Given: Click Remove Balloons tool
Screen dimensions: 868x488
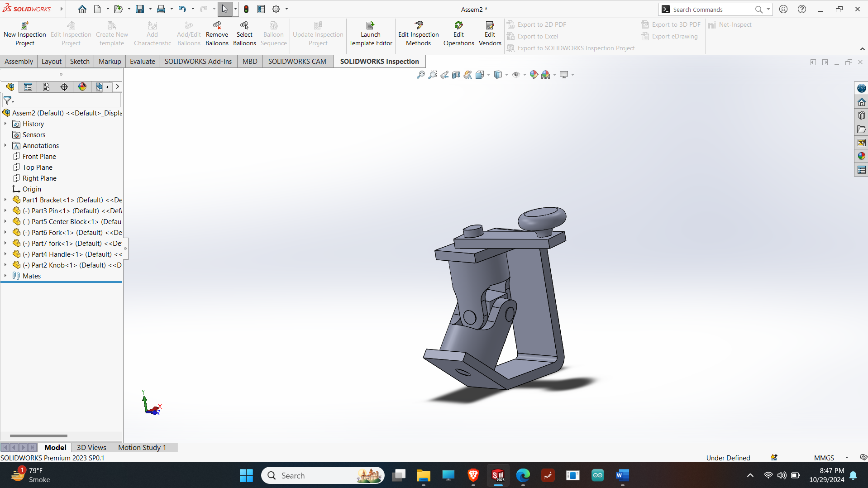Looking at the screenshot, I should pos(217,34).
